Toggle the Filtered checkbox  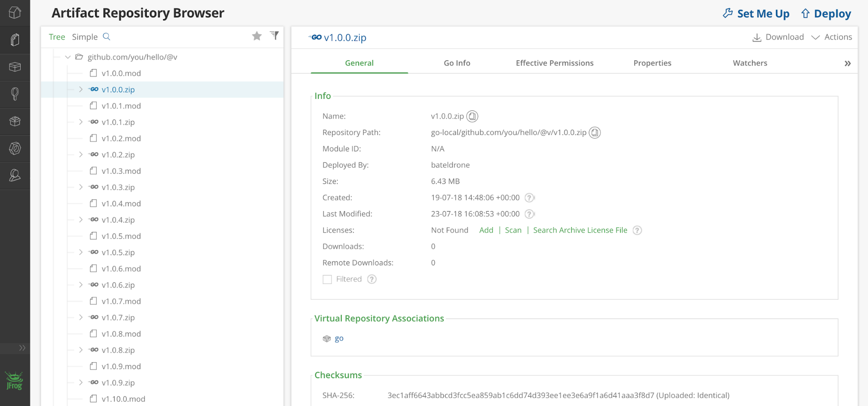(x=327, y=280)
